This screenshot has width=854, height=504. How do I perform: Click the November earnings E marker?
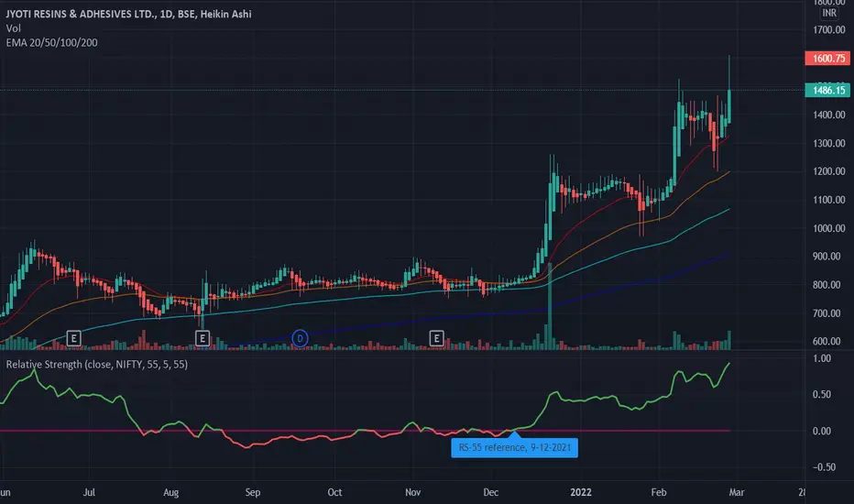436,338
